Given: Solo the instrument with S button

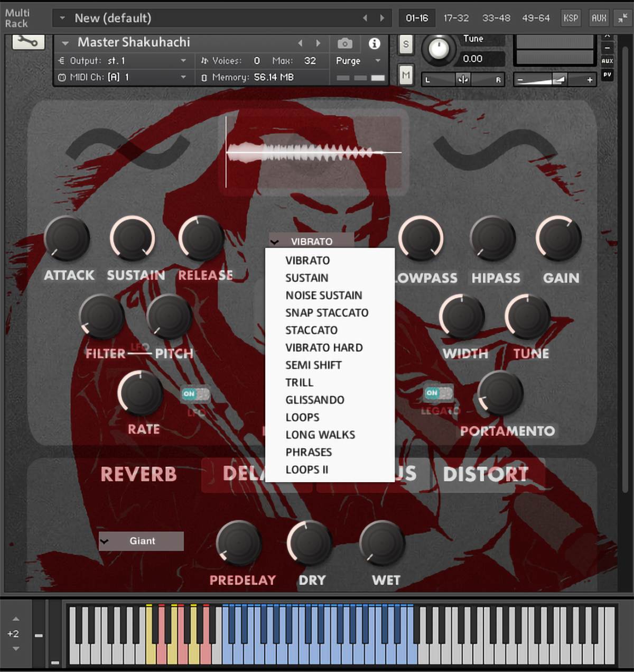Looking at the screenshot, I should pos(406,44).
